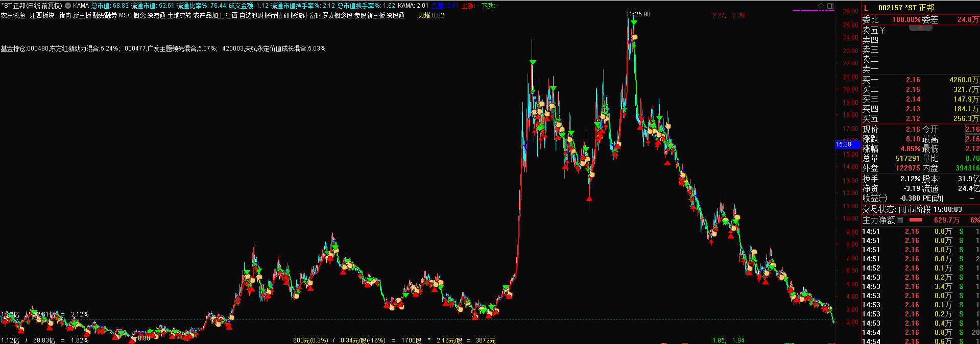Click the stock code 002157 *ST 正邦 header

[x=906, y=8]
